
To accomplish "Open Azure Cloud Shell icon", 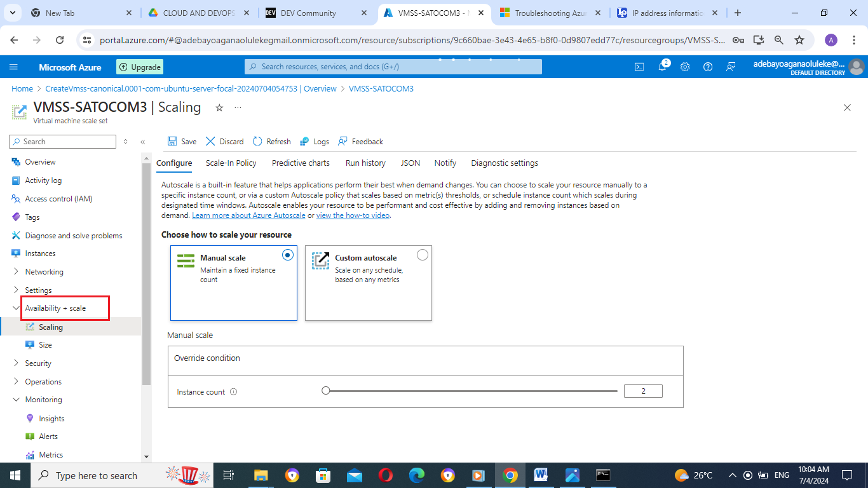I will 640,67.
